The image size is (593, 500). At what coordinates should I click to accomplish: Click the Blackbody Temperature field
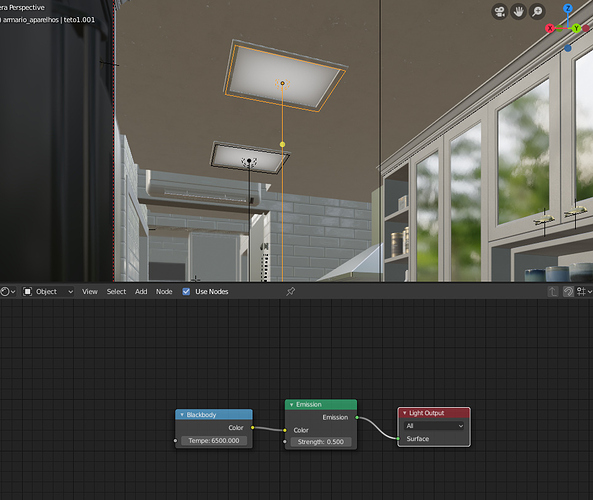coord(214,441)
